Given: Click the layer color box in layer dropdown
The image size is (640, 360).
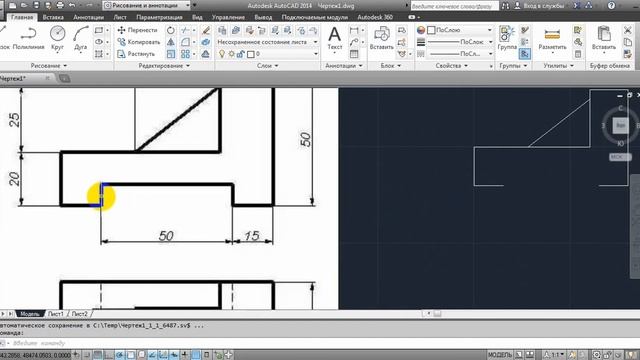Looking at the screenshot, I should coord(251,54).
